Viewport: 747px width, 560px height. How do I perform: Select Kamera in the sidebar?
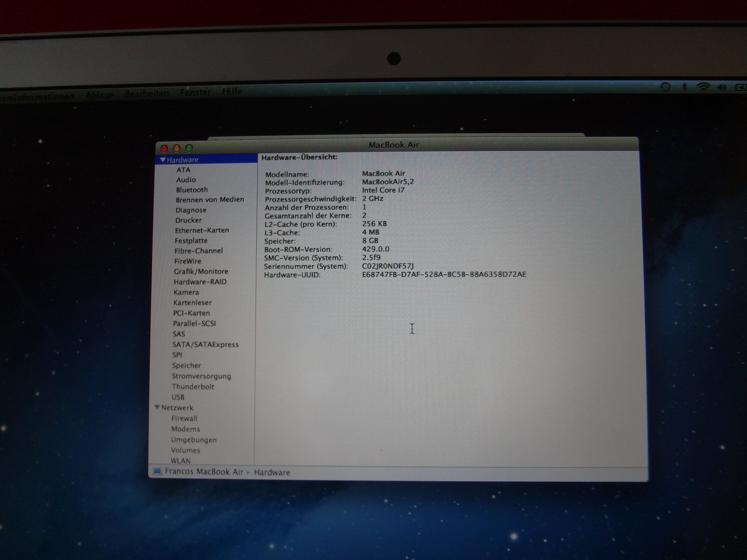click(x=186, y=292)
